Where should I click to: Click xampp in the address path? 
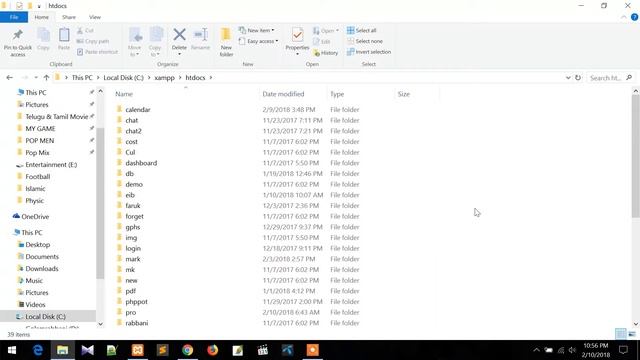click(x=164, y=78)
